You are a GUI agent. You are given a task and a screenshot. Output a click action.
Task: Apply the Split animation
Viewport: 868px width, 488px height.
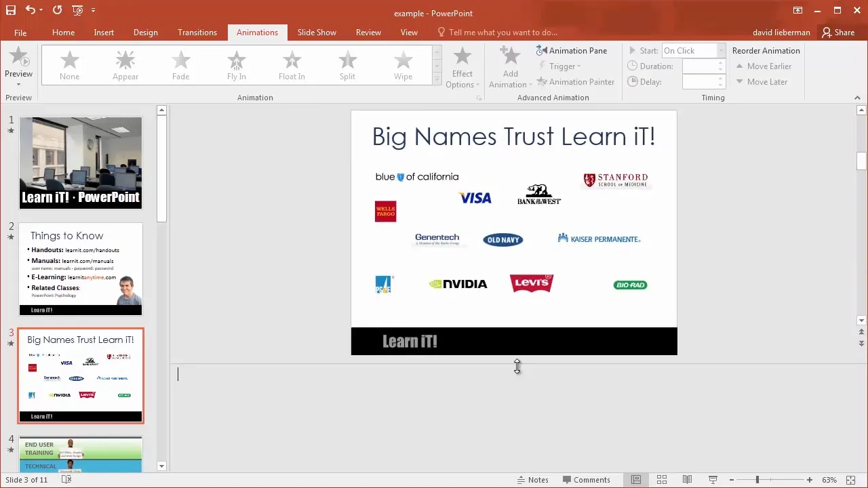[x=347, y=65]
